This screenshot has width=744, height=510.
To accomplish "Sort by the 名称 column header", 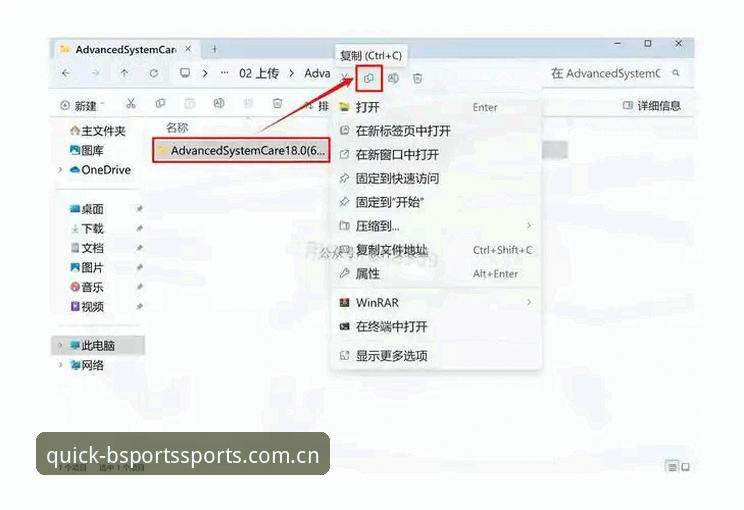I will tap(177, 127).
